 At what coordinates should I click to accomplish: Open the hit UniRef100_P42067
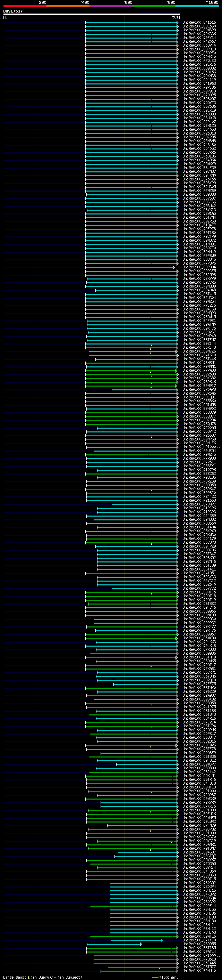(199, 41)
